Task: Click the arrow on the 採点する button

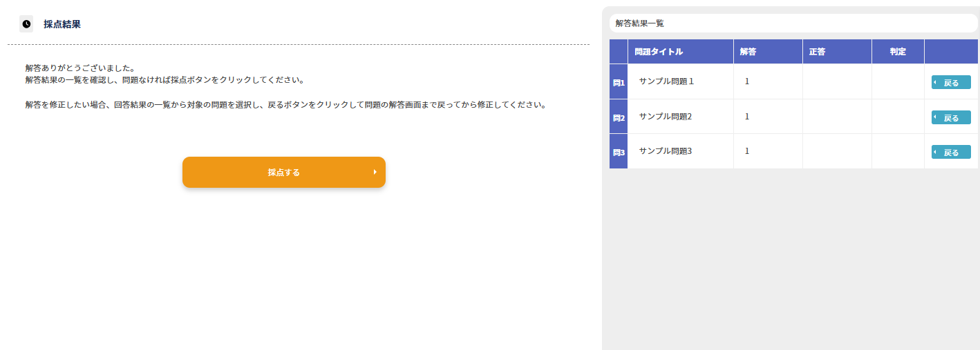Action: pyautogui.click(x=375, y=172)
